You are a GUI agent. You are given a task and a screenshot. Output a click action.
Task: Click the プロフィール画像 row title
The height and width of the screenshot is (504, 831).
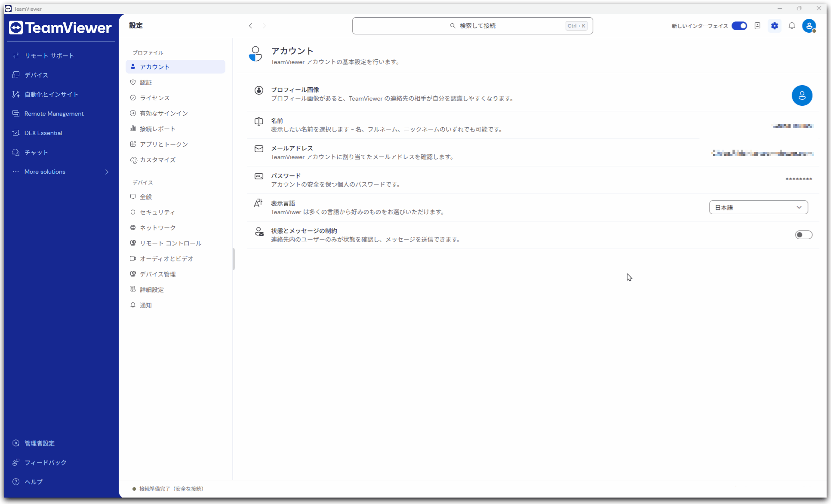pyautogui.click(x=295, y=90)
